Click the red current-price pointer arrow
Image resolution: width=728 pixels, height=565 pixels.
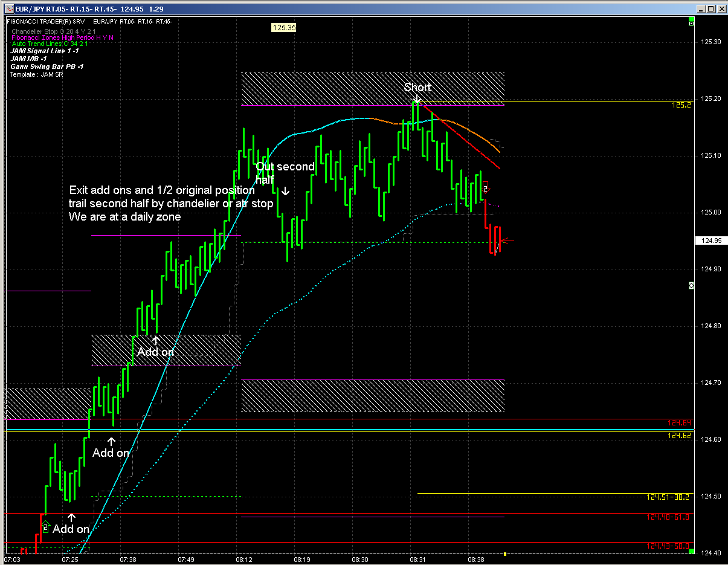pos(508,241)
